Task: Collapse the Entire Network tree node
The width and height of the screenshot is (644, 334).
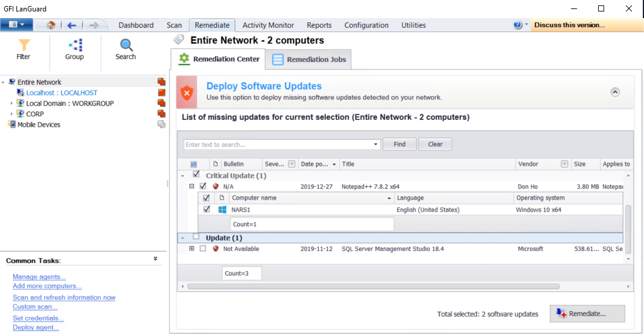Action: pyautogui.click(x=3, y=83)
